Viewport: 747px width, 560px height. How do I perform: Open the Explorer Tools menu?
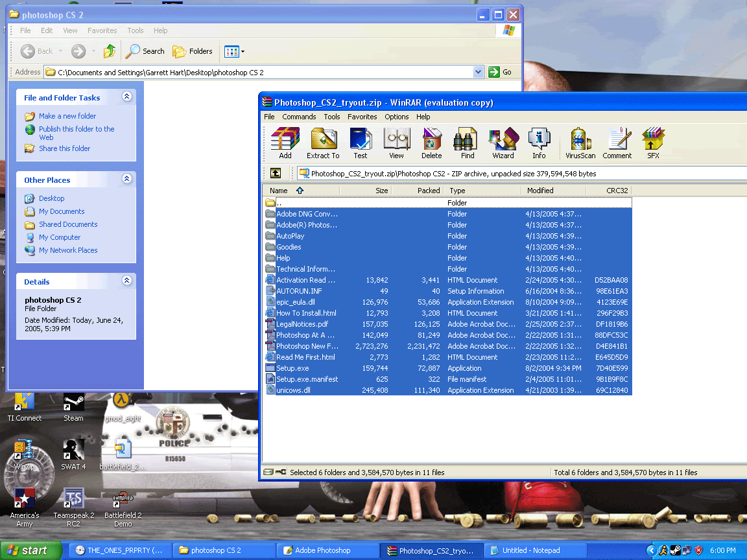136,30
